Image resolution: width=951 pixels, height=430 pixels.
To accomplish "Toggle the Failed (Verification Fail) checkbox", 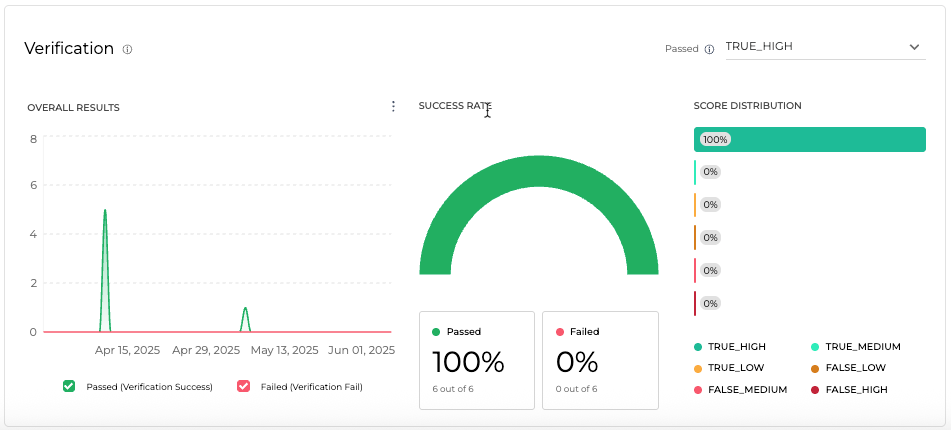I will click(x=243, y=386).
